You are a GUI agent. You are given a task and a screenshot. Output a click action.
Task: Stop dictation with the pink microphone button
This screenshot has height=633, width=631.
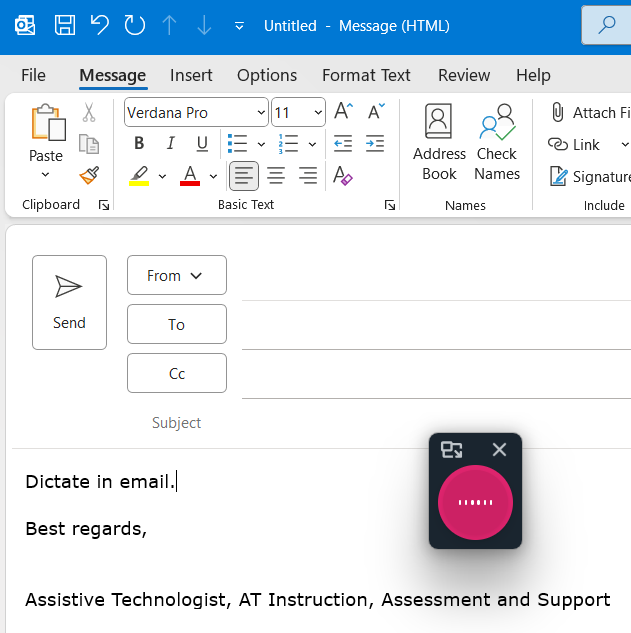pos(476,502)
